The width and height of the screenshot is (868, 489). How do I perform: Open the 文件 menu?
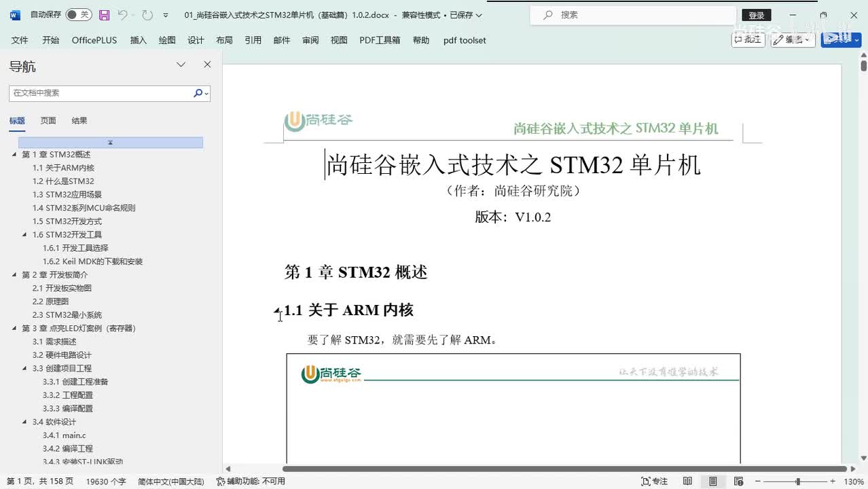[20, 40]
